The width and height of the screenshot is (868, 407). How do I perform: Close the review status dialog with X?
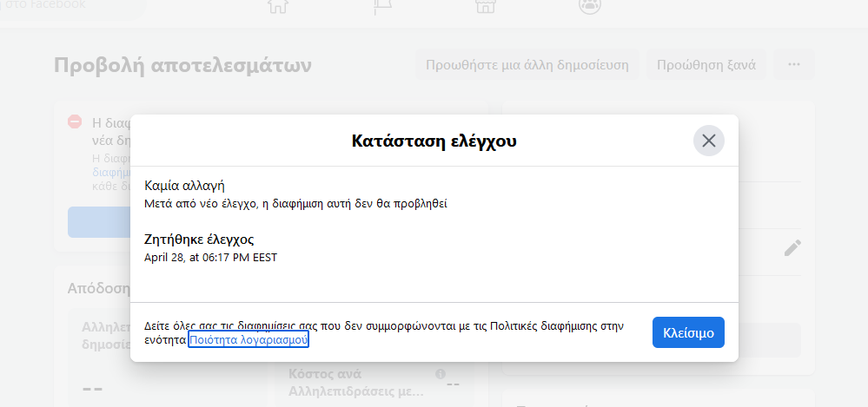[709, 141]
